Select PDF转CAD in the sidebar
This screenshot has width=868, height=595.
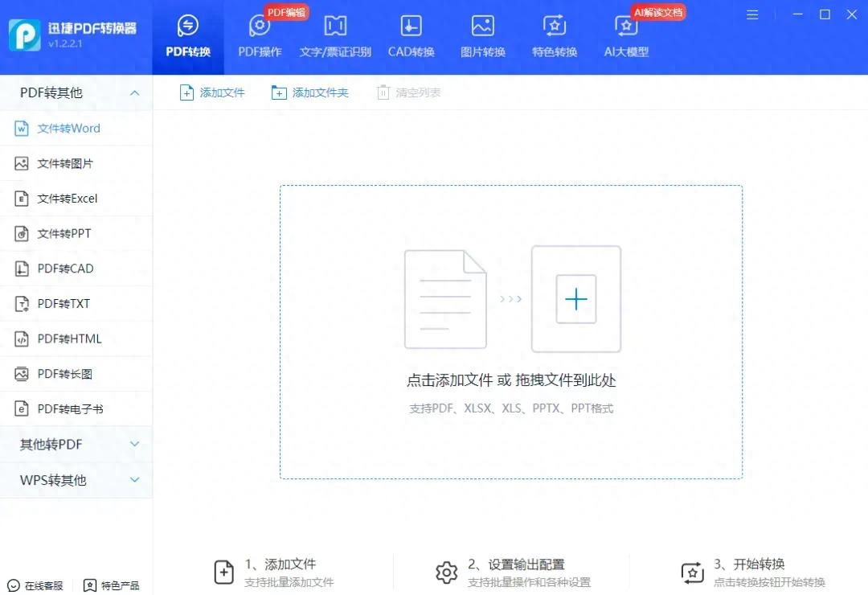click(x=64, y=268)
